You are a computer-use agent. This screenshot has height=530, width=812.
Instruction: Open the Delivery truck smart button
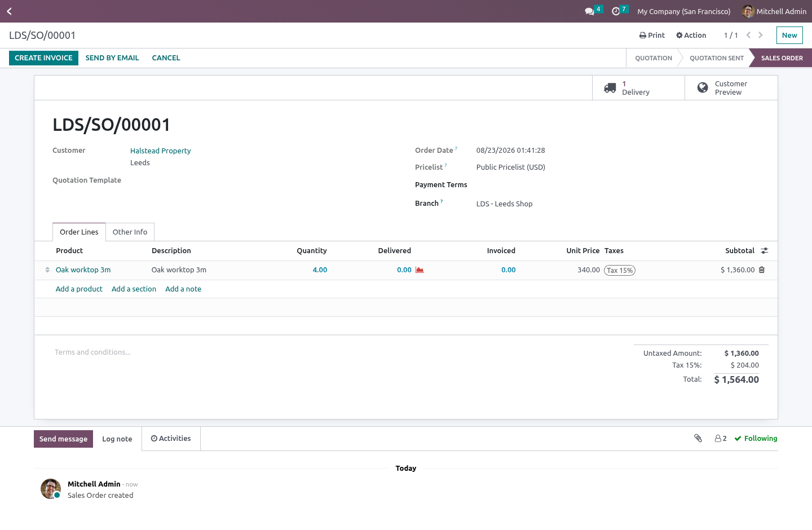coord(638,88)
